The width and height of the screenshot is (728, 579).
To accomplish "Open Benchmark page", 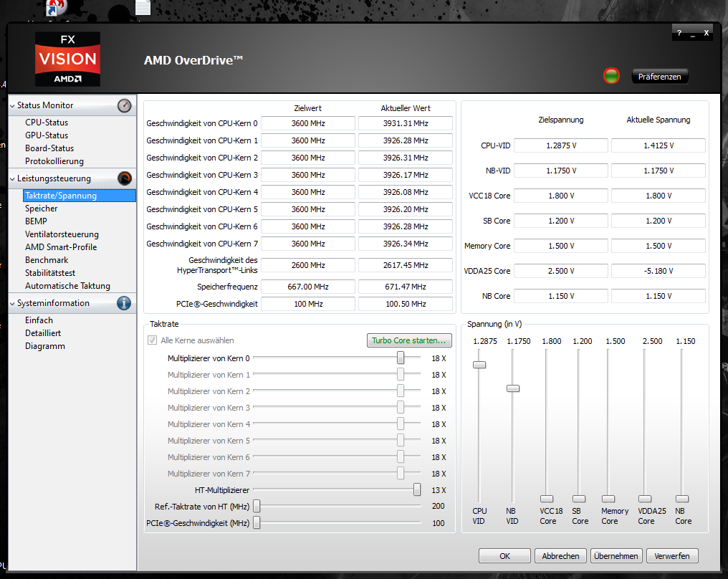I will tap(47, 261).
